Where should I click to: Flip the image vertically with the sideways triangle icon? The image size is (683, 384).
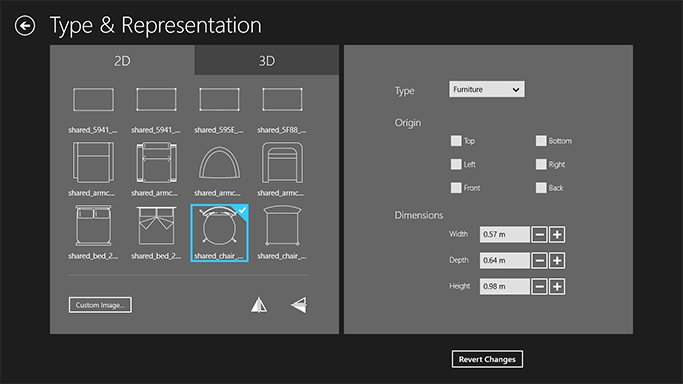pos(299,305)
